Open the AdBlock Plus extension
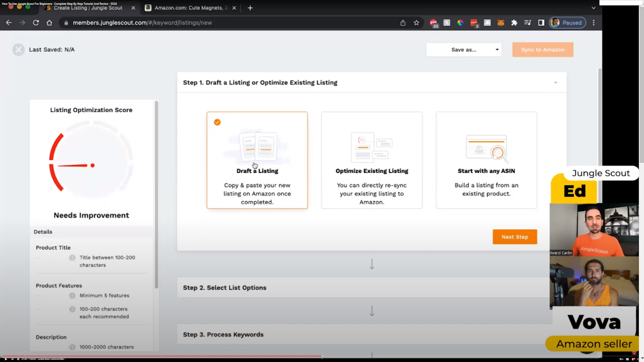Viewport: 644px width, 362px height. pyautogui.click(x=433, y=23)
